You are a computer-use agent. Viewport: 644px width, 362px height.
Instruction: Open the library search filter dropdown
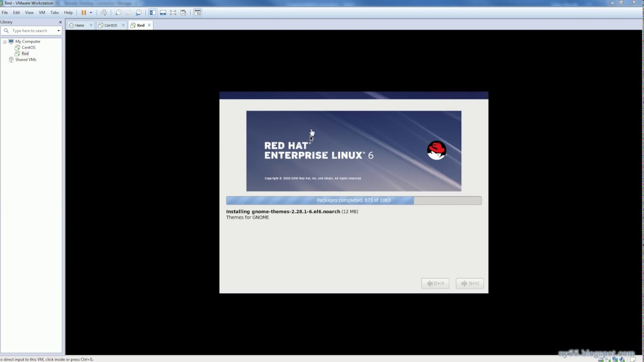[58, 31]
